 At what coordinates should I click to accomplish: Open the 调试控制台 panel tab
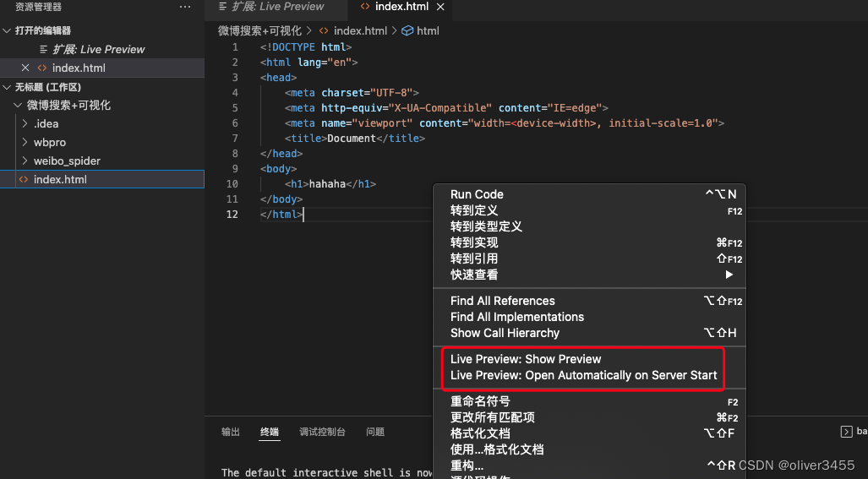pos(322,432)
